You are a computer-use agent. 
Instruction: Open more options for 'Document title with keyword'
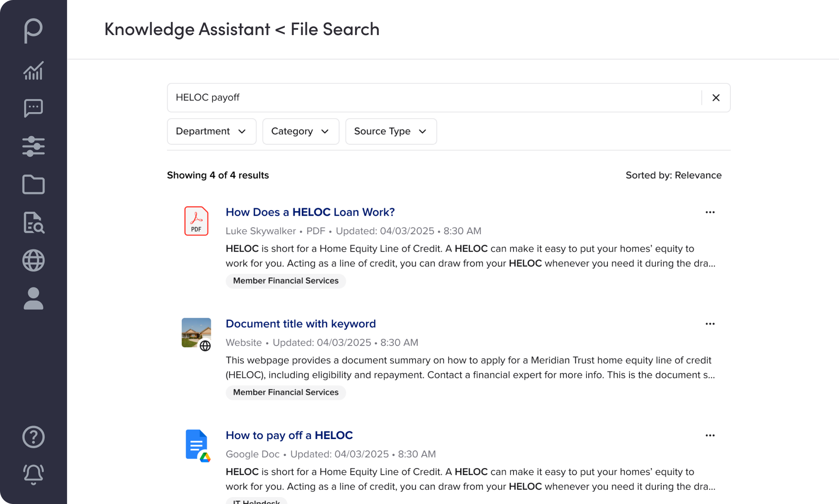710,324
